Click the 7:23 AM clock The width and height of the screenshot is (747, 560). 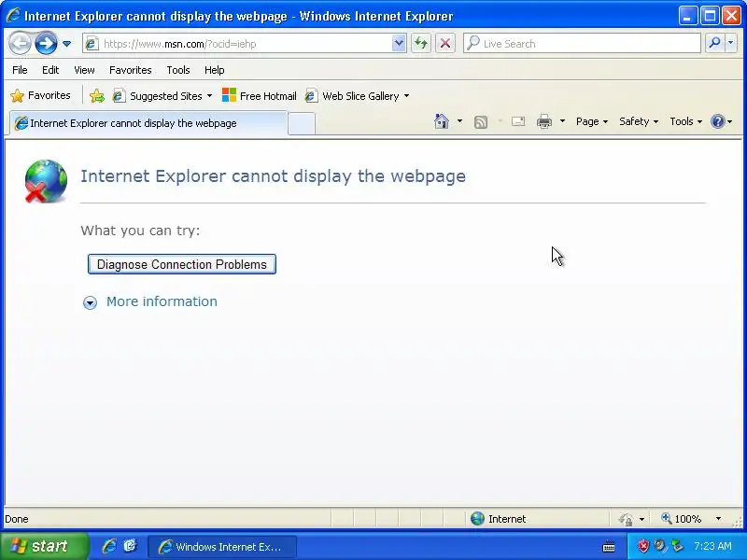click(712, 546)
